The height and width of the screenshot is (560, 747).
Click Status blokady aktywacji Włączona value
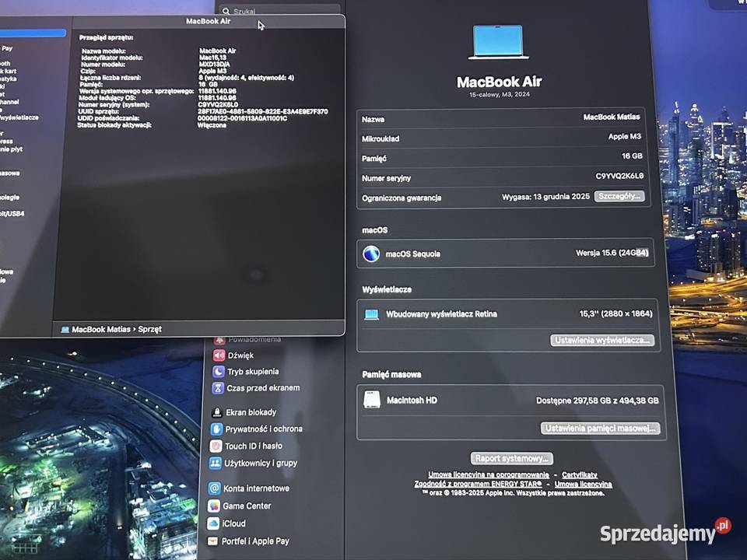click(212, 125)
